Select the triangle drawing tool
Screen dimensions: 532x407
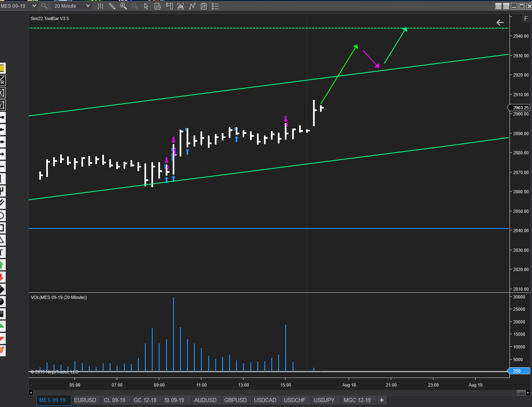[2, 240]
